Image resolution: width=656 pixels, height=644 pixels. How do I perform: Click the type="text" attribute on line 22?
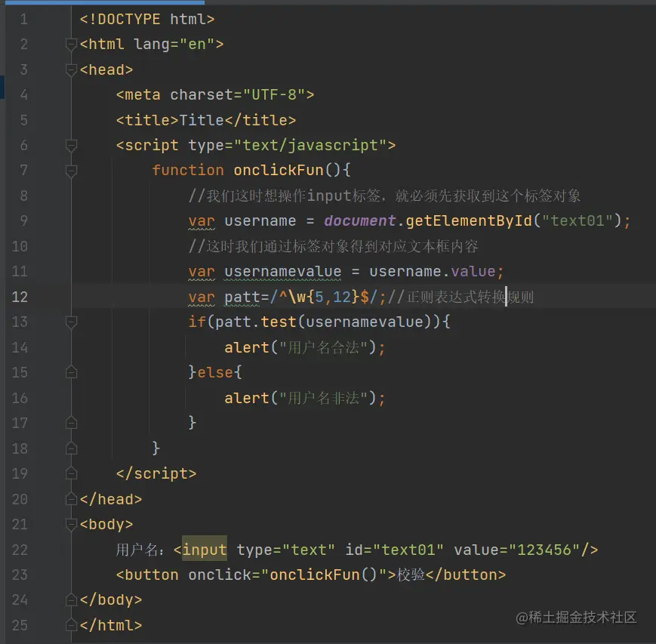pyautogui.click(x=286, y=550)
